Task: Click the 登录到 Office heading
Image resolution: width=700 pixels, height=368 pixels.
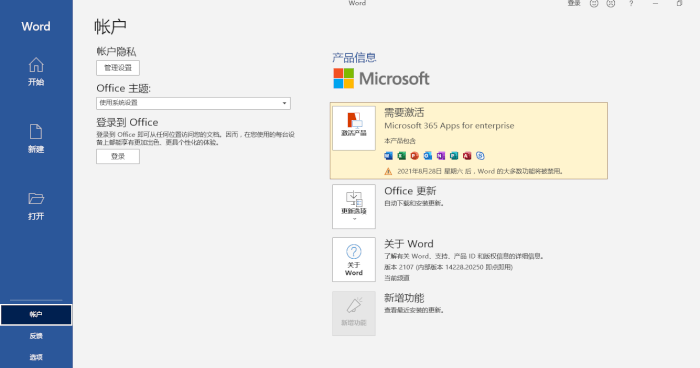Action: coord(127,122)
